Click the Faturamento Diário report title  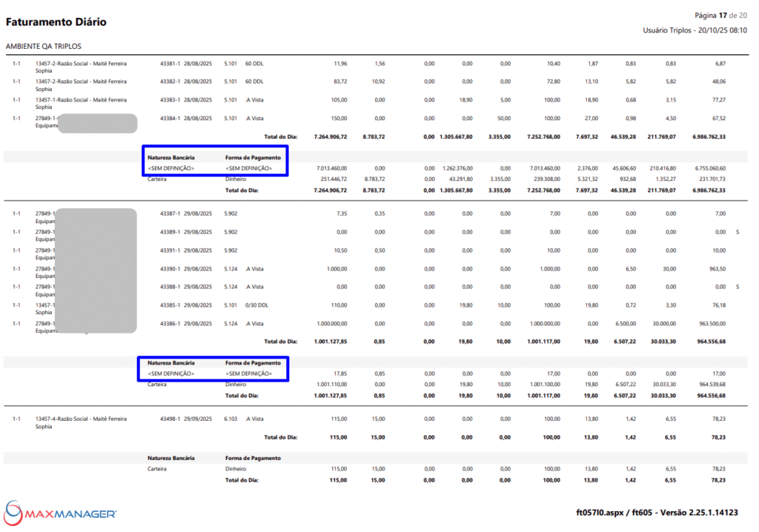click(x=56, y=22)
